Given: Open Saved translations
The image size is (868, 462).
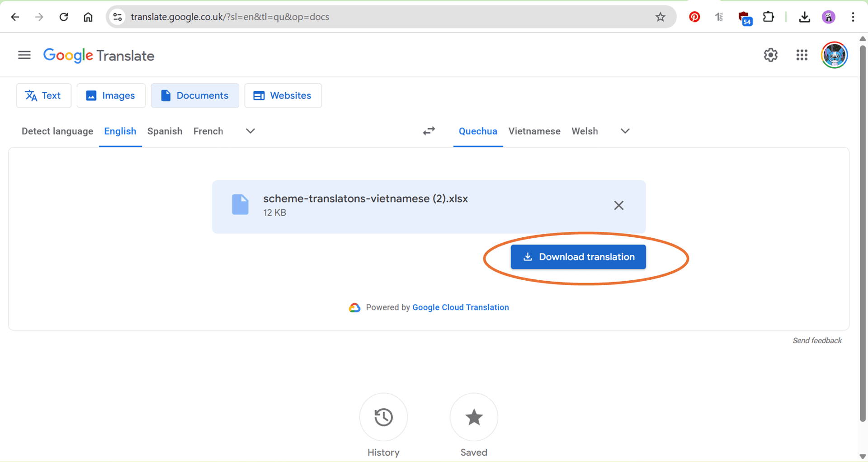Looking at the screenshot, I should pyautogui.click(x=474, y=417).
